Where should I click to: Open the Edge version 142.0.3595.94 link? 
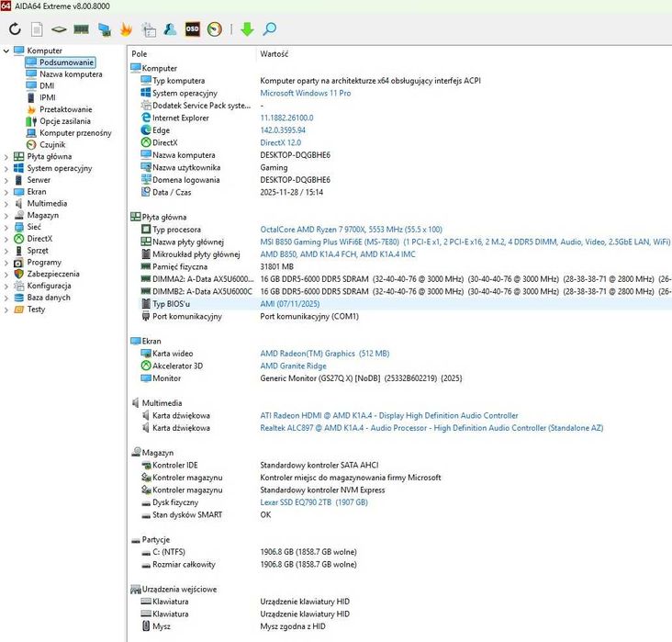tap(283, 130)
